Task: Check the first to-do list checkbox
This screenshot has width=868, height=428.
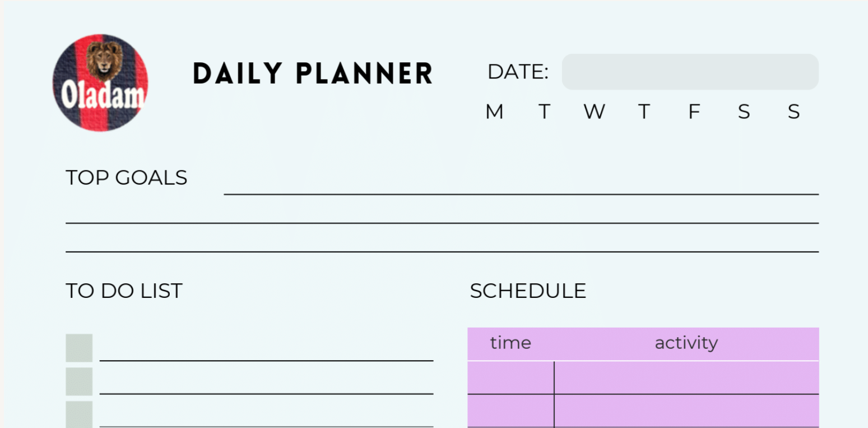Action: [79, 348]
